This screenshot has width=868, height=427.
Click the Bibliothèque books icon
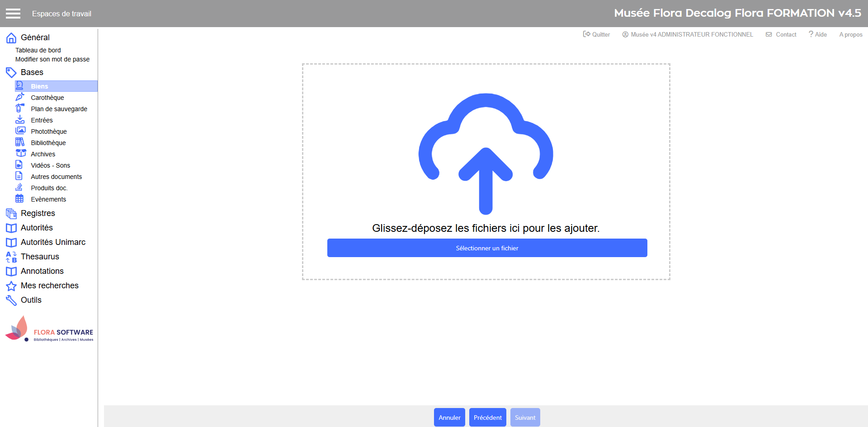20,142
